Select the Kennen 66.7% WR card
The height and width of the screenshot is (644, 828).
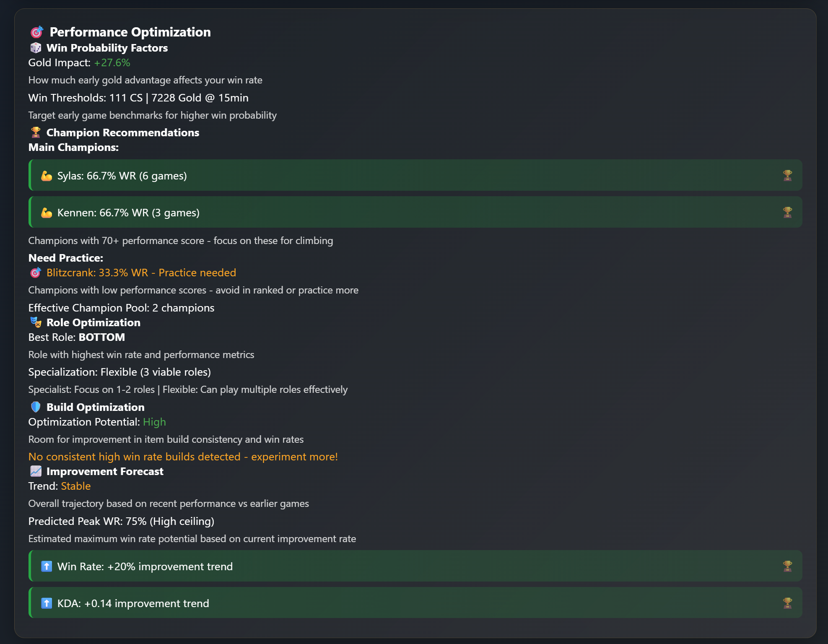415,213
